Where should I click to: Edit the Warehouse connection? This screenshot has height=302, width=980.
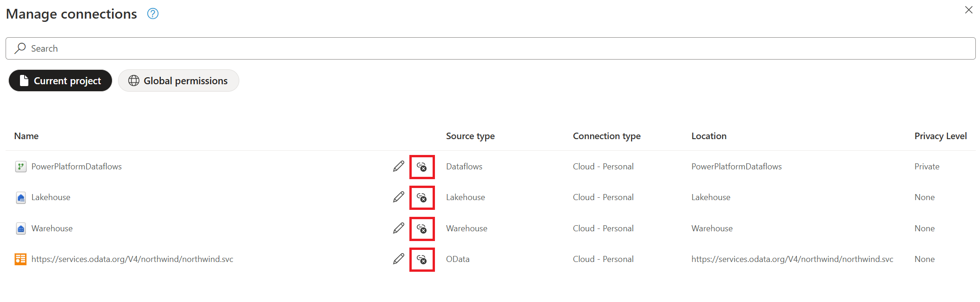pos(398,228)
